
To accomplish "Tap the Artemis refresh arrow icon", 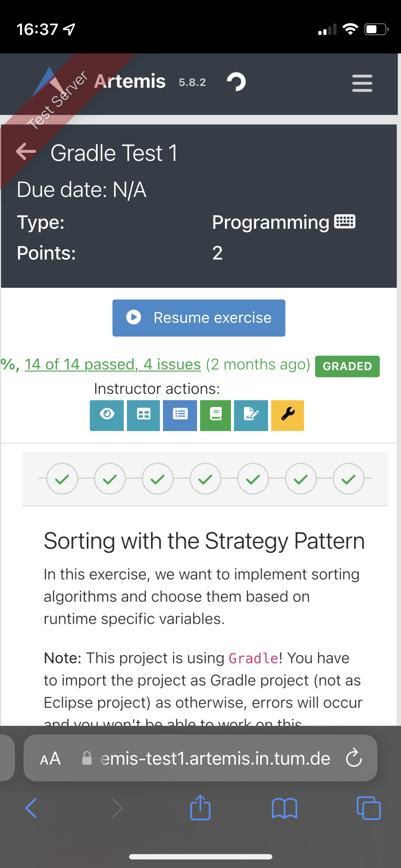I will click(x=236, y=82).
